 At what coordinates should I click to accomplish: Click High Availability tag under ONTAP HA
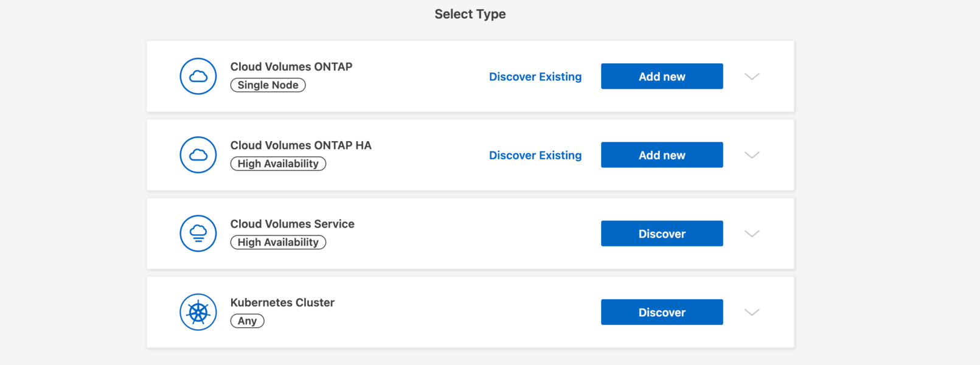tap(278, 164)
